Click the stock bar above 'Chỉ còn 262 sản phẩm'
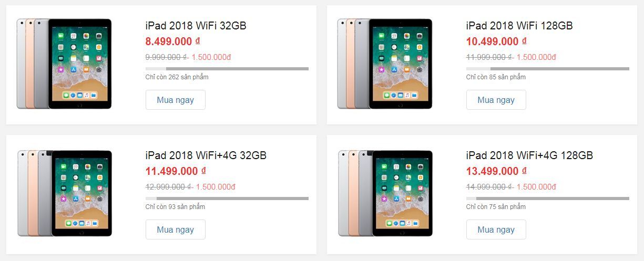Screen dimensions: 644x261 pyautogui.click(x=227, y=69)
